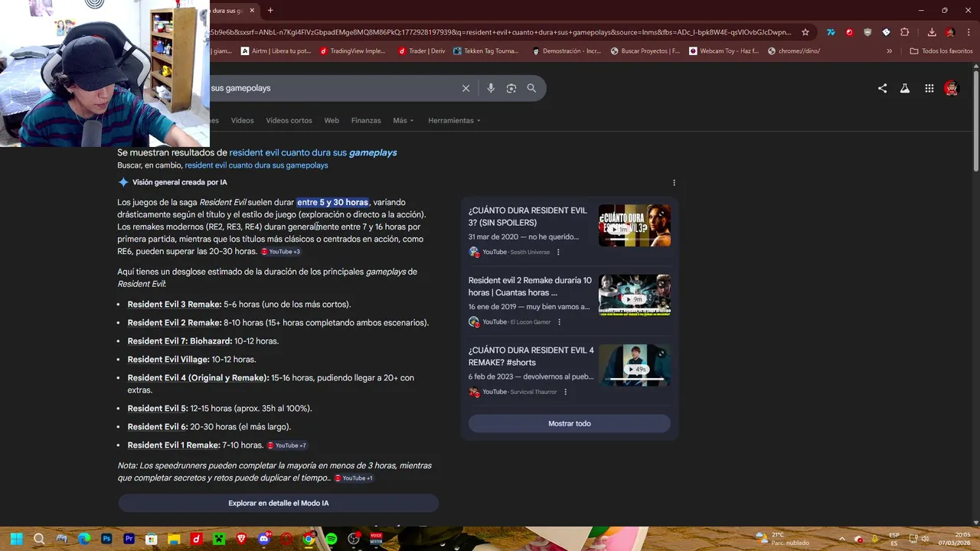Switch to the Finanzas tab
The height and width of the screenshot is (551, 980).
pyautogui.click(x=366, y=120)
